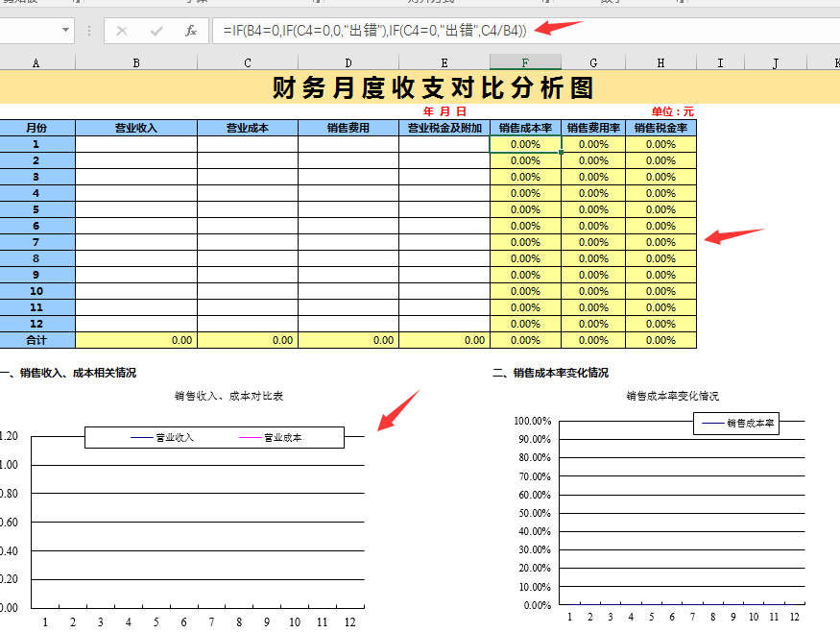The width and height of the screenshot is (840, 633).
Task: Click 营业成本 legend entry in left chart
Action: pyautogui.click(x=271, y=437)
